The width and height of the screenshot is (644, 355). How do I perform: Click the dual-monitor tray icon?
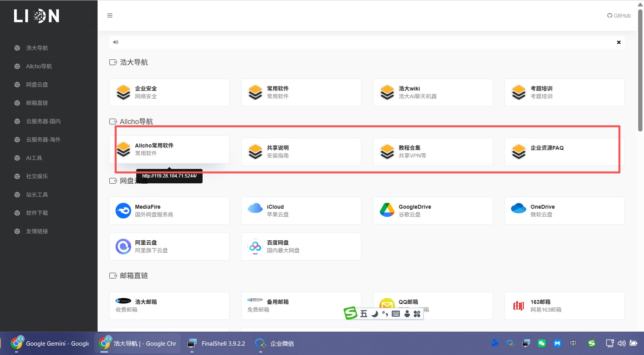[x=526, y=343]
